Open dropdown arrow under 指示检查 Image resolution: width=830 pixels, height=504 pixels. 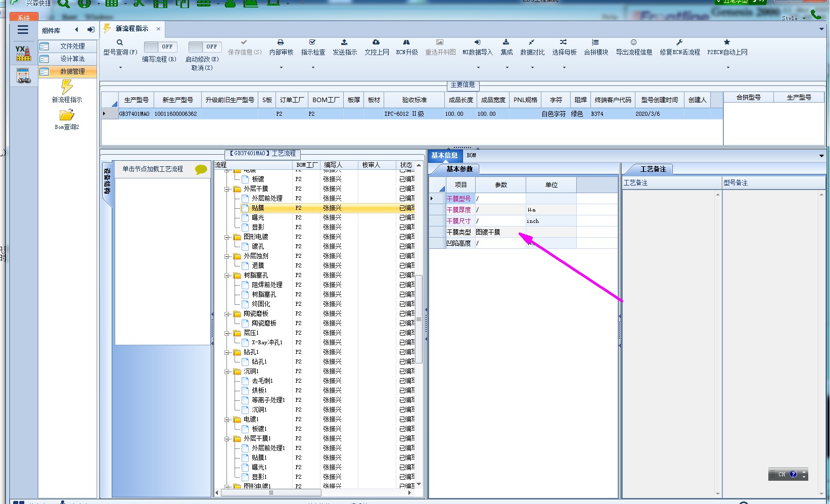point(313,67)
